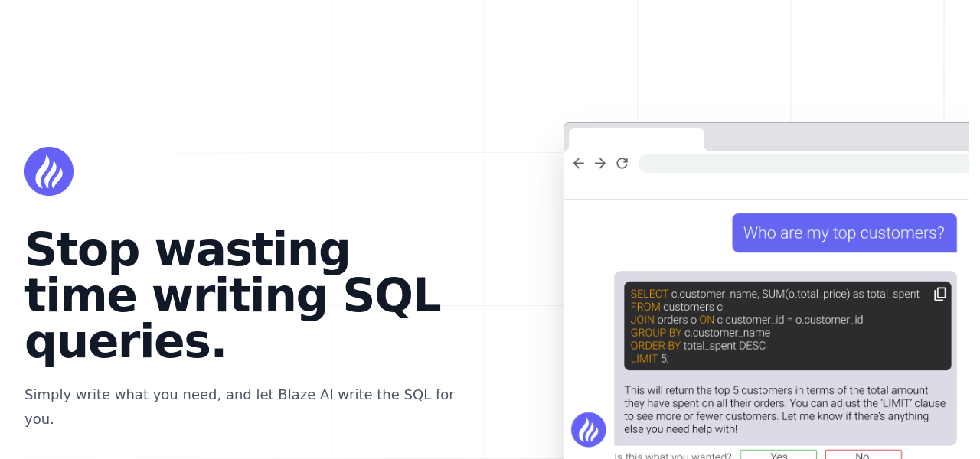980x459 pixels.
Task: Click the "LIMIT 5;" line in the code
Action: (x=649, y=359)
